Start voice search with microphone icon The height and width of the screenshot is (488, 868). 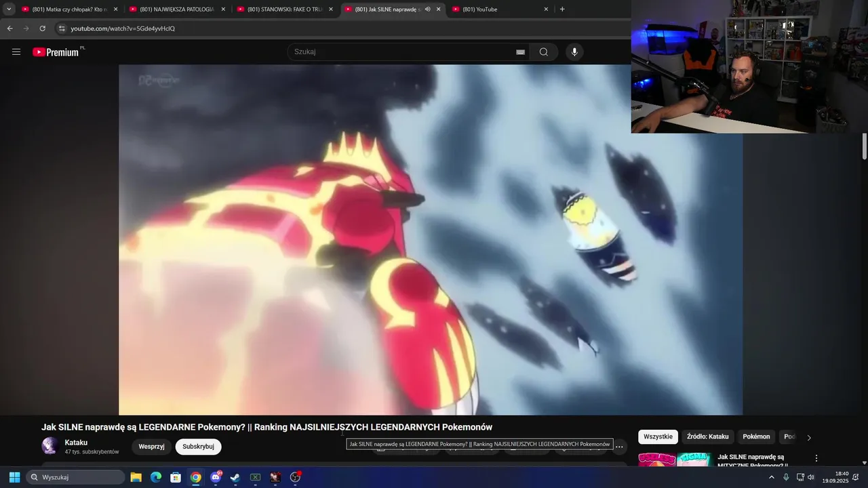tap(574, 52)
